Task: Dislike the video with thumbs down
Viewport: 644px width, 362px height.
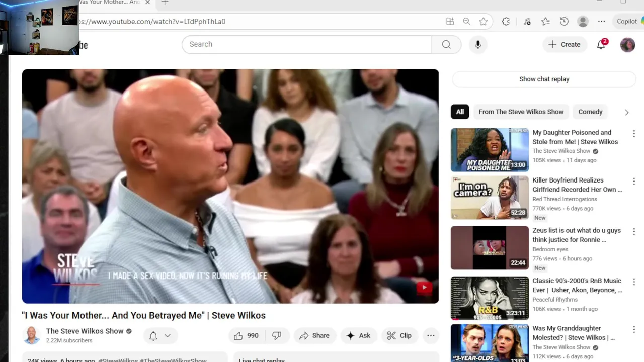Action: tap(277, 335)
